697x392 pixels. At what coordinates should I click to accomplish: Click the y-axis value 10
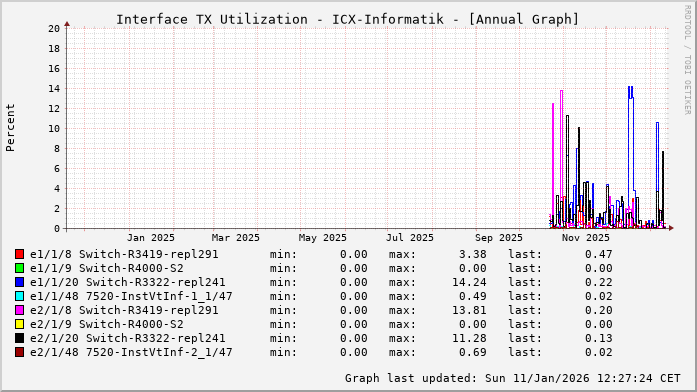click(54, 129)
